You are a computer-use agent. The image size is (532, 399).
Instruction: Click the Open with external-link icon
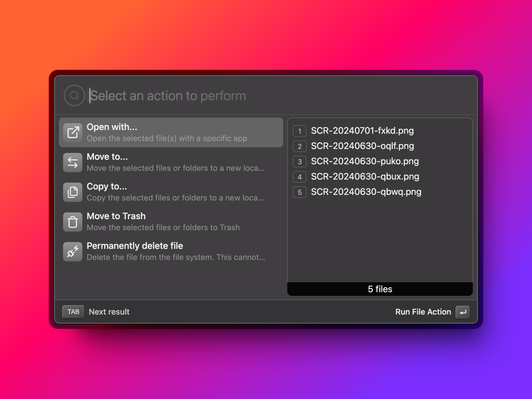(73, 132)
